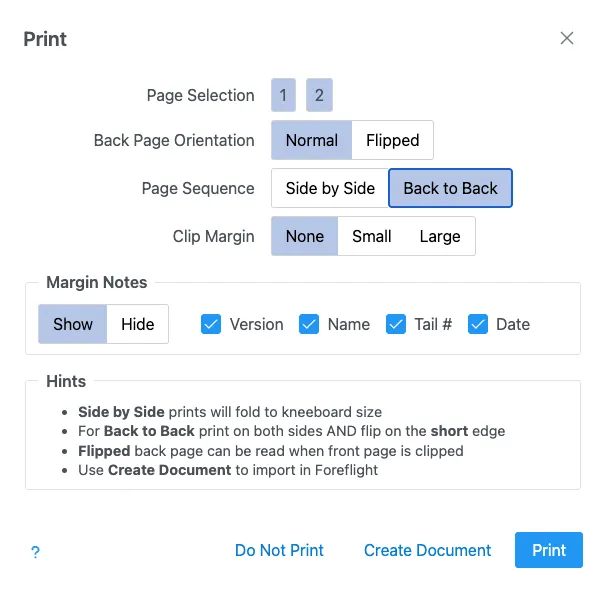The height and width of the screenshot is (599, 605).
Task: Select Normal back page orientation
Action: [x=311, y=141]
